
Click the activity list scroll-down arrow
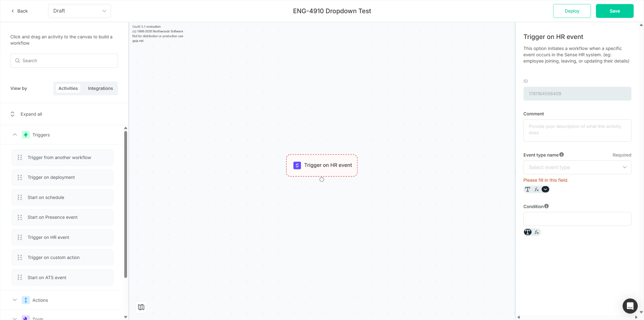tap(125, 317)
